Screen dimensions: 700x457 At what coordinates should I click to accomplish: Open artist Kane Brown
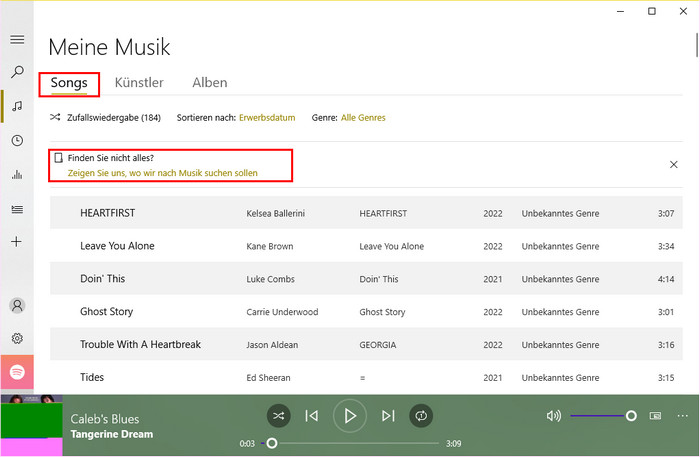pyautogui.click(x=270, y=246)
